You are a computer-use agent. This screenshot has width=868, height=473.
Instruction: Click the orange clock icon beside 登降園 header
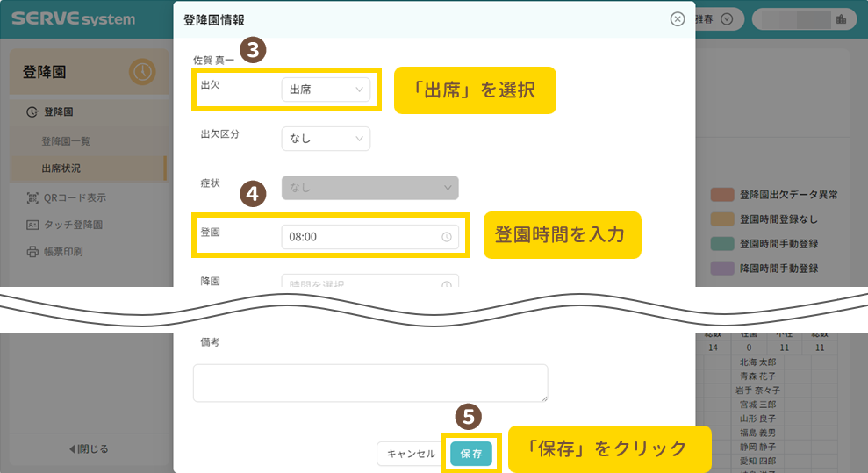[142, 72]
